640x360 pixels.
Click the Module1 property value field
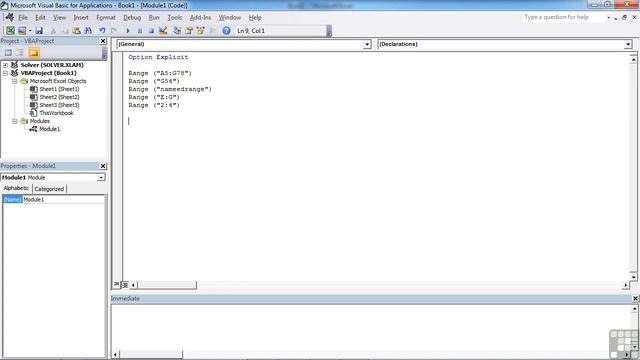coord(63,200)
